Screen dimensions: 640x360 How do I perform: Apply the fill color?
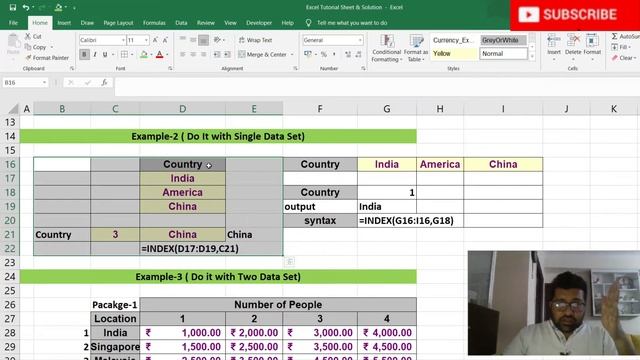144,54
